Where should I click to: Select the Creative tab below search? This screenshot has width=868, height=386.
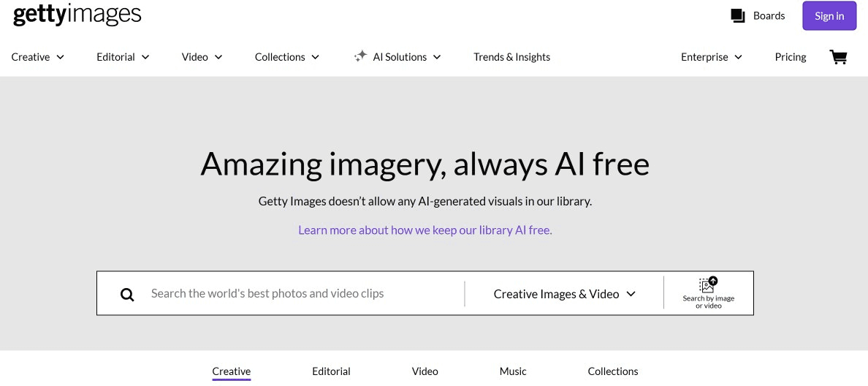[x=232, y=371]
